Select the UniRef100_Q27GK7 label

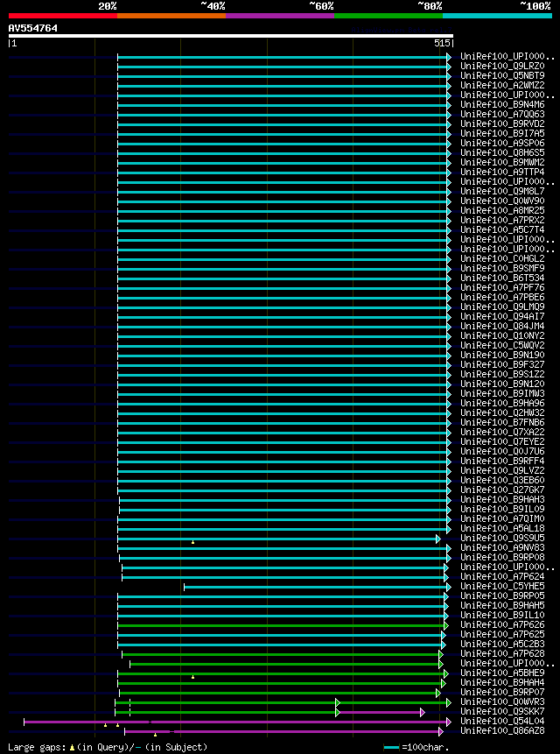click(502, 490)
